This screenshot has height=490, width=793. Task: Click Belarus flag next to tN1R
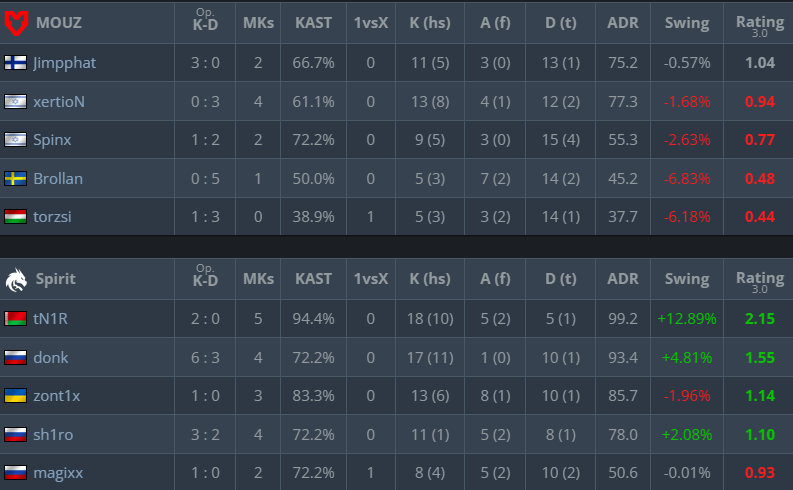pos(15,319)
